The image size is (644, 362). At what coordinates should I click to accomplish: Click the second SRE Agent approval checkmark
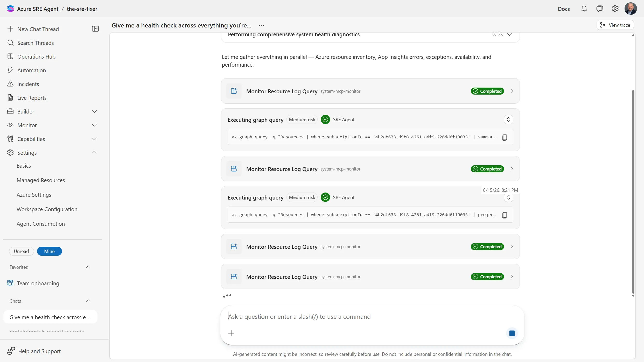pyautogui.click(x=325, y=197)
